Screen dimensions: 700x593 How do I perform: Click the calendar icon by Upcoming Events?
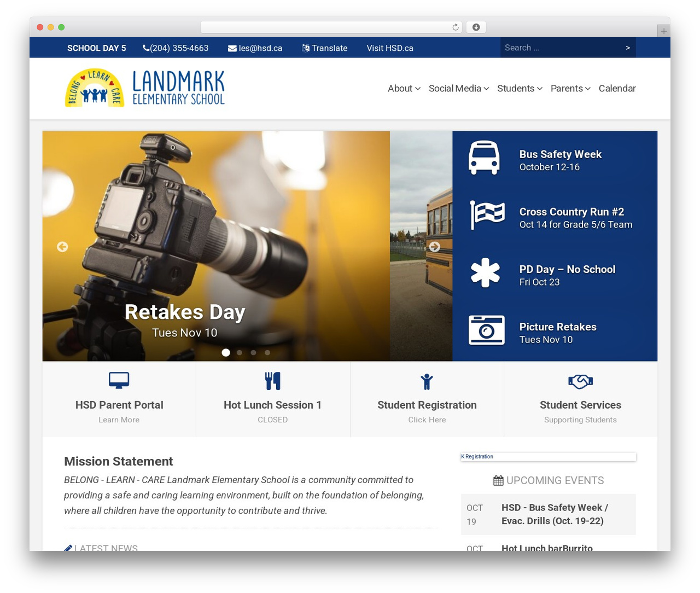pos(498,480)
